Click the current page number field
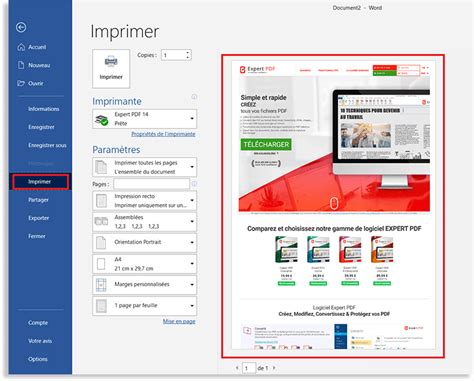474x381 pixels. tap(248, 368)
